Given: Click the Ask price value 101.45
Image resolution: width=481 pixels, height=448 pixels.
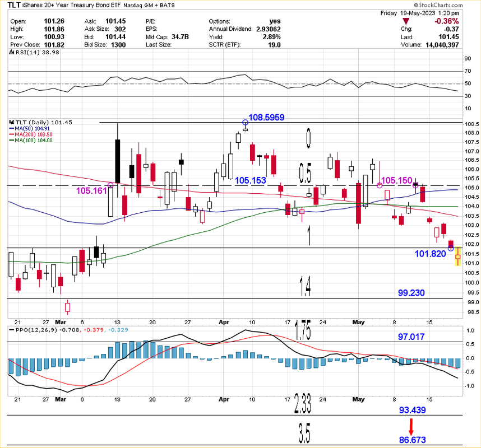Looking at the screenshot, I should coord(115,21).
